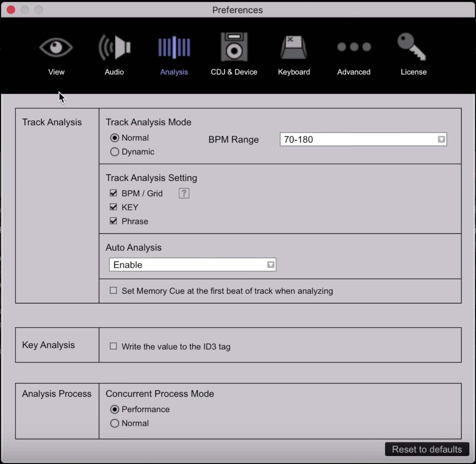The width and height of the screenshot is (476, 464).
Task: Click the Keyboard tab label text
Action: coord(294,72)
